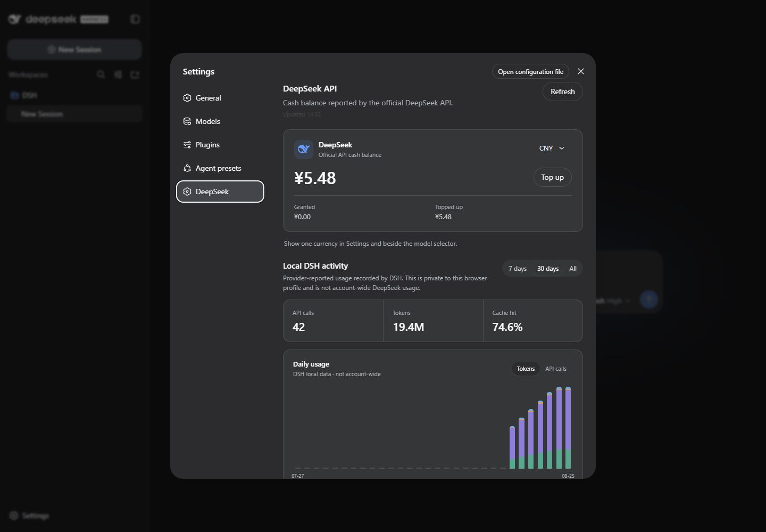Click the Models database icon

point(187,121)
